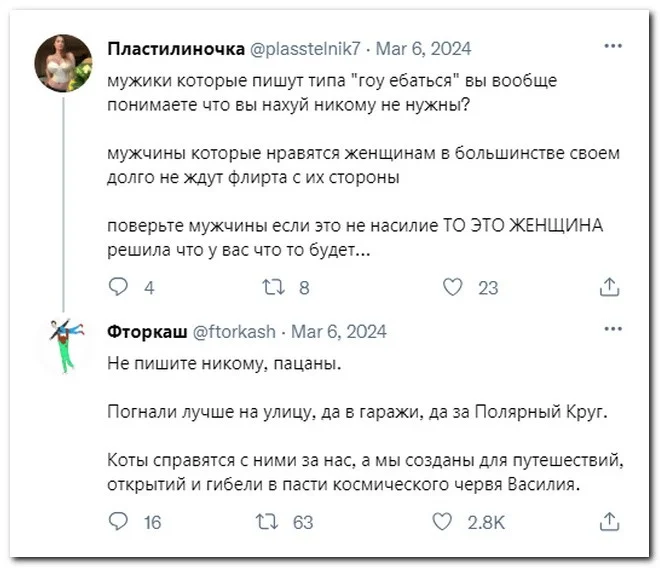Open Фторкаш's tweet Mar 6, 2024 timestamp

(x=337, y=332)
